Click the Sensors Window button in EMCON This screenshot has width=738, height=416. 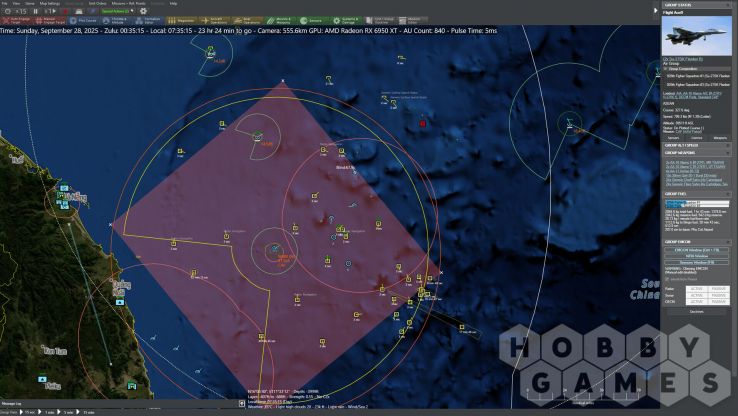(x=697, y=262)
